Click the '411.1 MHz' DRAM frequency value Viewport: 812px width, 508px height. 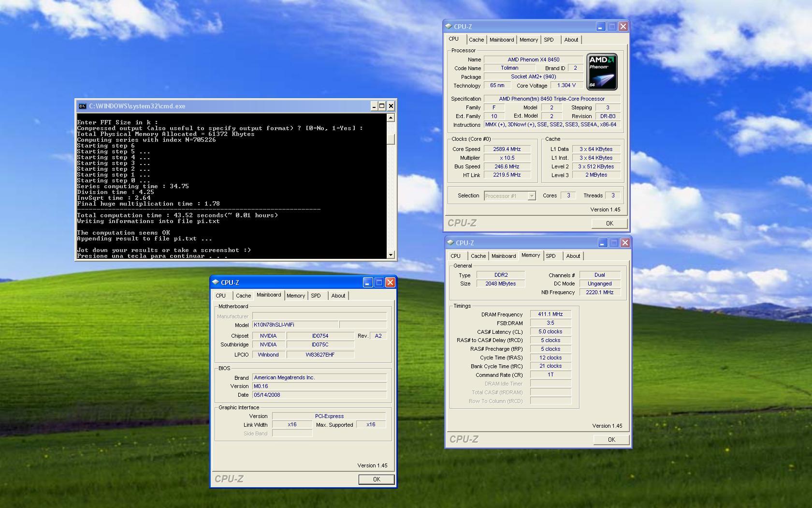point(551,314)
